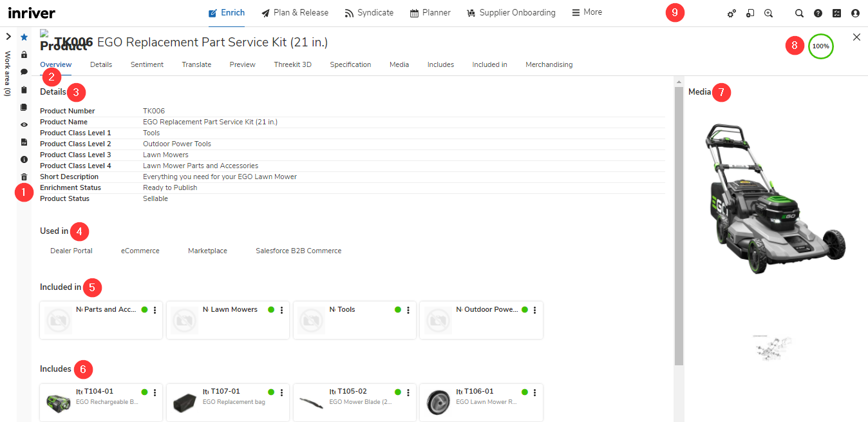Image resolution: width=868 pixels, height=422 pixels.
Task: Open the T107-01 replacement bag thumbnail
Action: pyautogui.click(x=185, y=403)
